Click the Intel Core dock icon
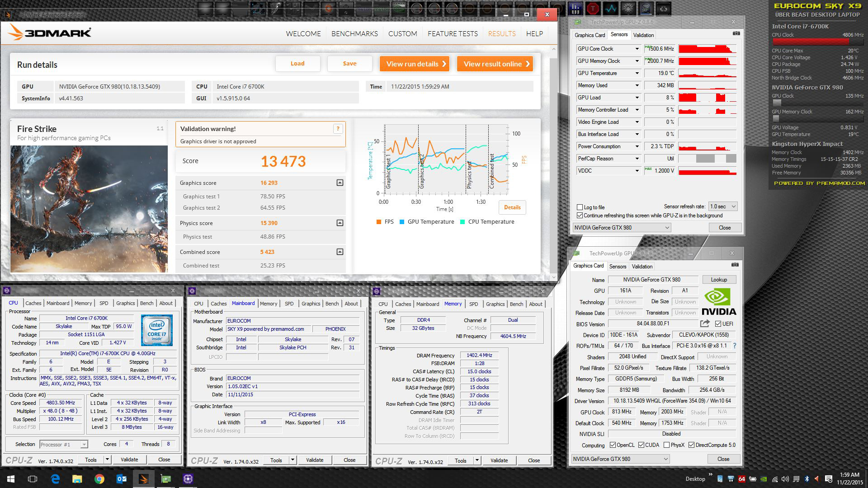The width and height of the screenshot is (868, 488). point(646,8)
